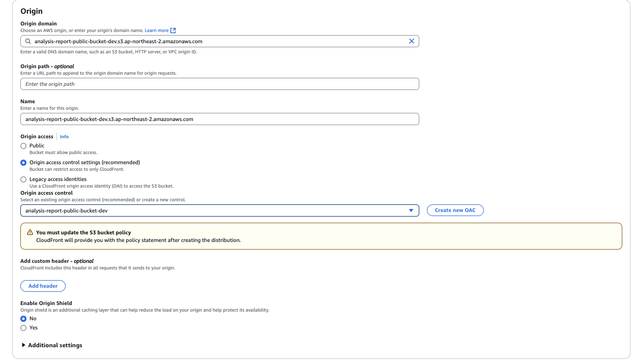Click the 'Origin' section heading
This screenshot has height=364, width=634.
point(32,11)
